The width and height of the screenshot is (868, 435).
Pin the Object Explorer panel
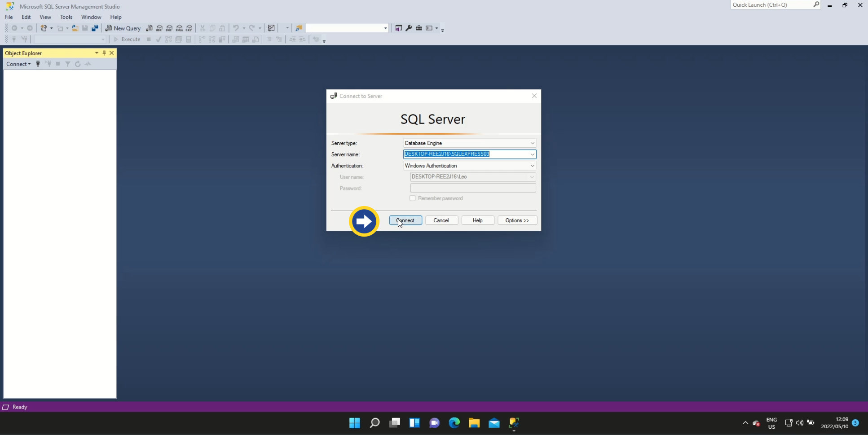[104, 53]
